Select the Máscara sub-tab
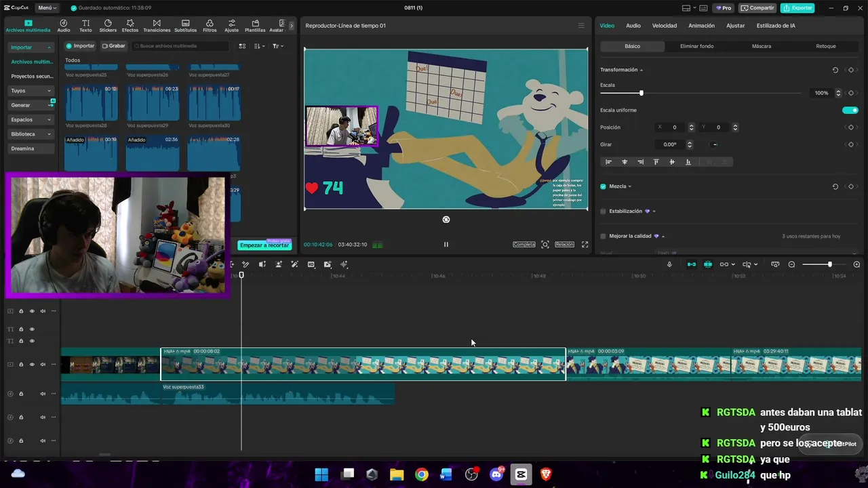 pos(762,46)
